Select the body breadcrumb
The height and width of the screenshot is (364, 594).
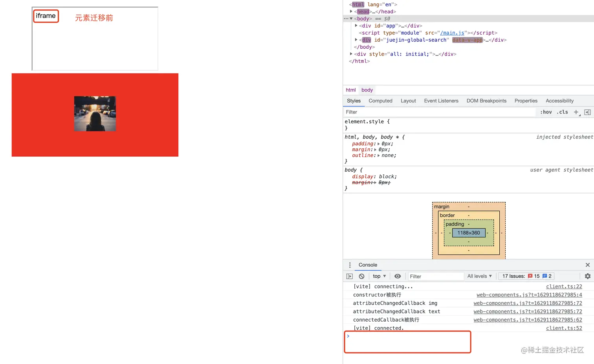click(367, 90)
